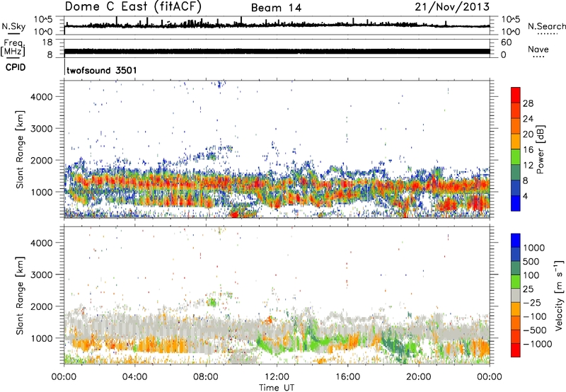Click the '16:00' time tick label
566x392 pixels.
347,377
